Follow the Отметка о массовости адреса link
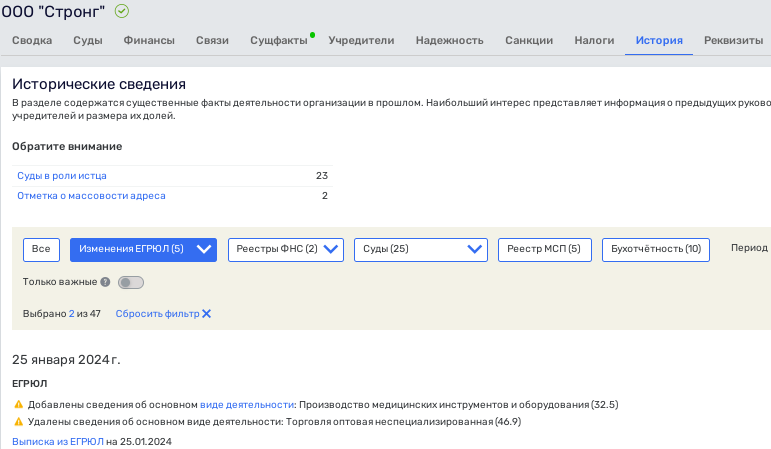Viewport: 771px width, 449px height. click(x=91, y=196)
